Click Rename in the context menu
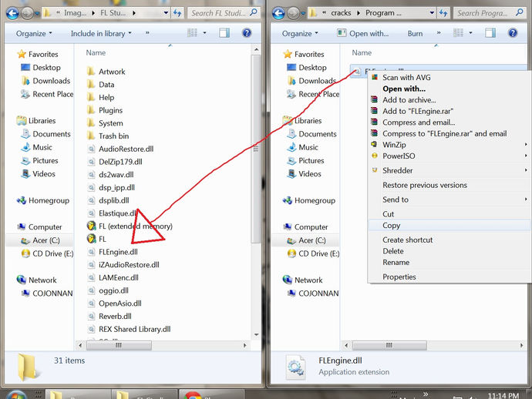Viewport: 532px width, 399px height. click(396, 263)
